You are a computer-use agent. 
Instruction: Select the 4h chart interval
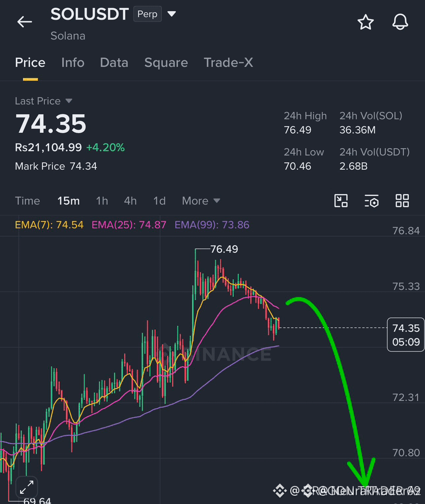[x=130, y=201]
